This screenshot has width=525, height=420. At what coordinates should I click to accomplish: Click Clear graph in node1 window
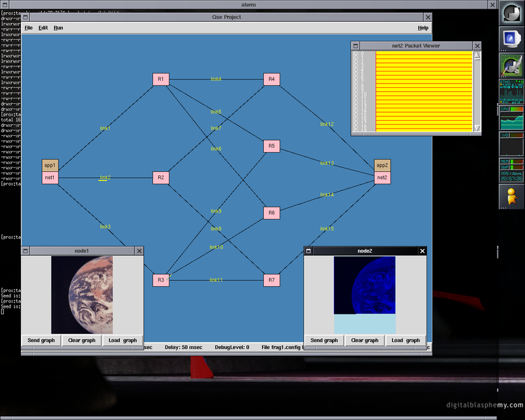click(81, 341)
